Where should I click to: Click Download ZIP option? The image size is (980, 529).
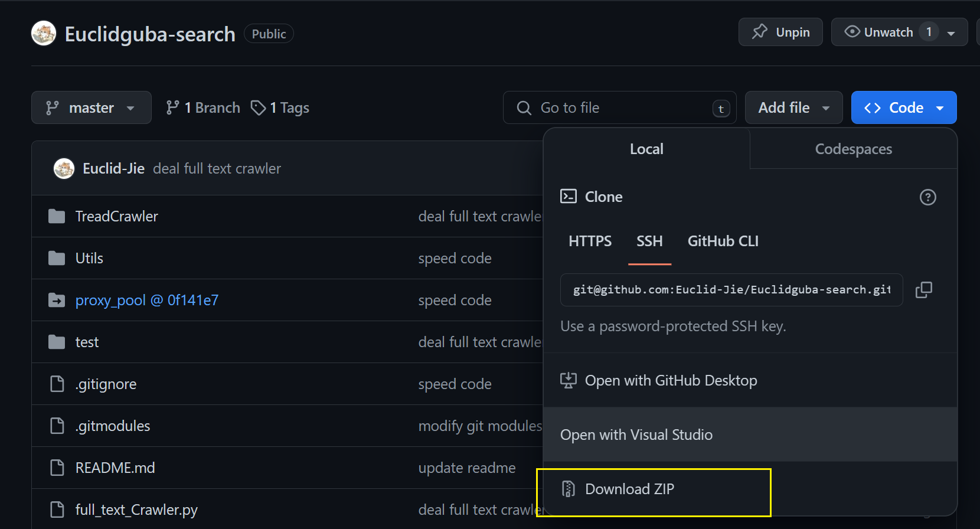[x=750, y=489]
